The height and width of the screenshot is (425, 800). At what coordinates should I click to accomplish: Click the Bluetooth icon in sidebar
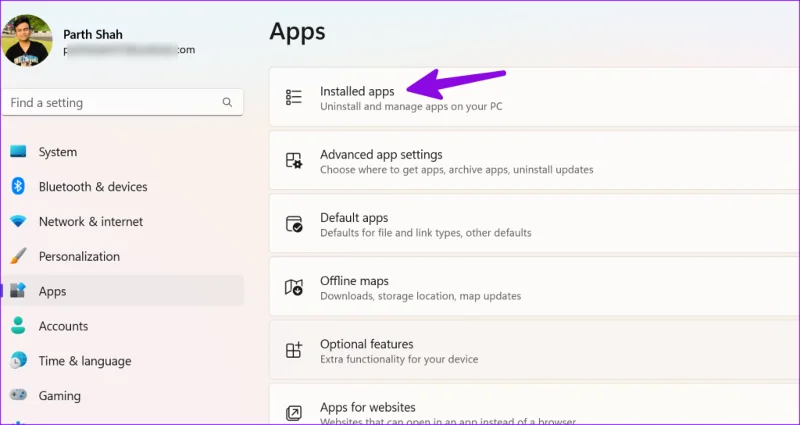point(18,186)
